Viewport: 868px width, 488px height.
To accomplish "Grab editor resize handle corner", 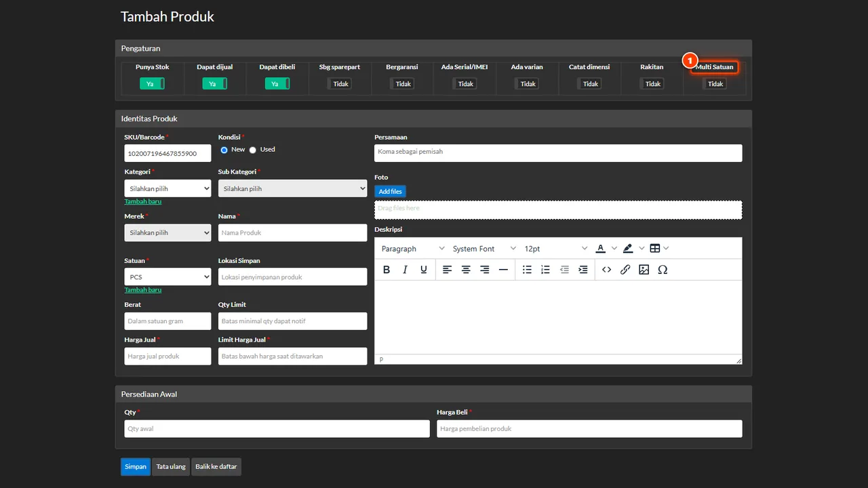I will tap(738, 360).
